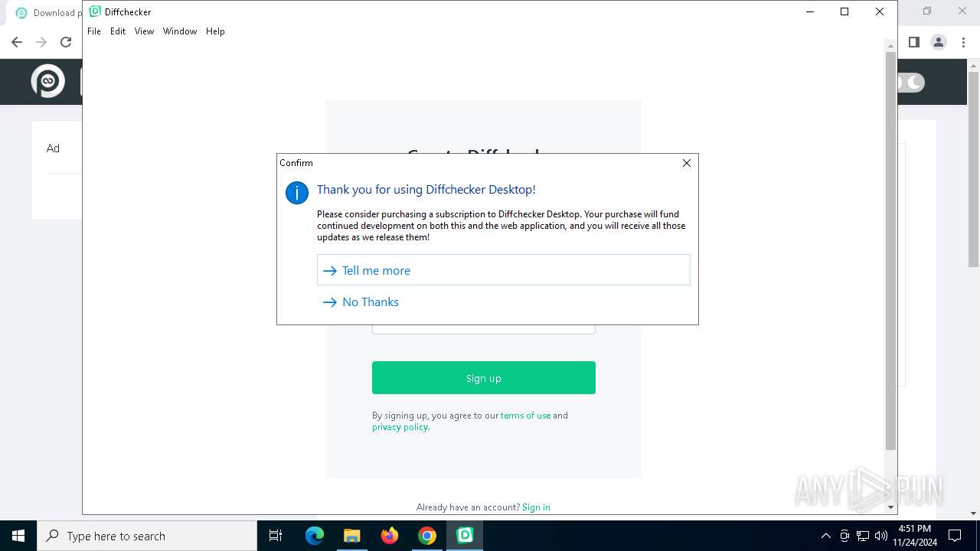The width and height of the screenshot is (980, 551).
Task: Click the blue info icon in dialog
Action: coord(297,193)
